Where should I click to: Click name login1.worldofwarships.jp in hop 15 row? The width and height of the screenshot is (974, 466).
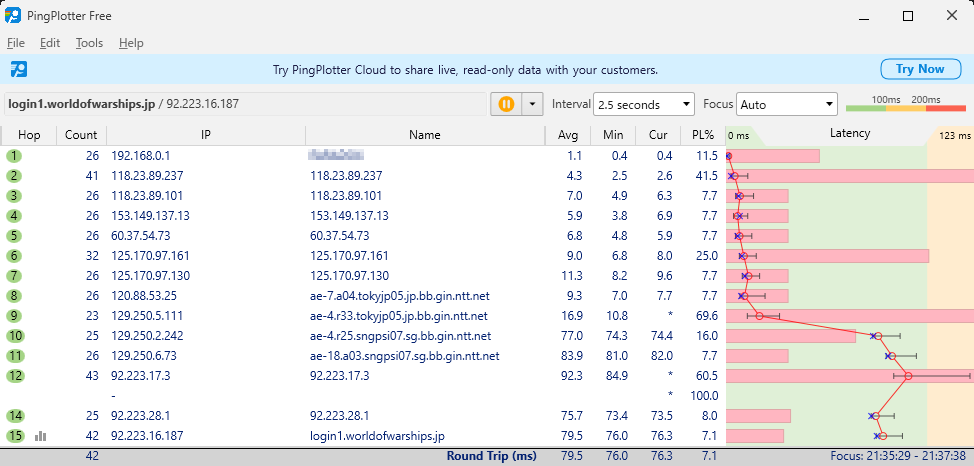click(377, 436)
